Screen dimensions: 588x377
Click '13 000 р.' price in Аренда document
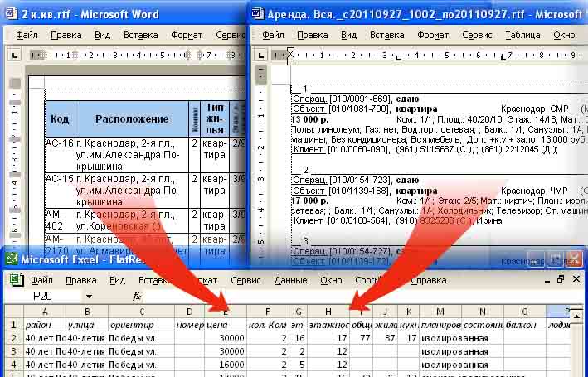pyautogui.click(x=310, y=120)
